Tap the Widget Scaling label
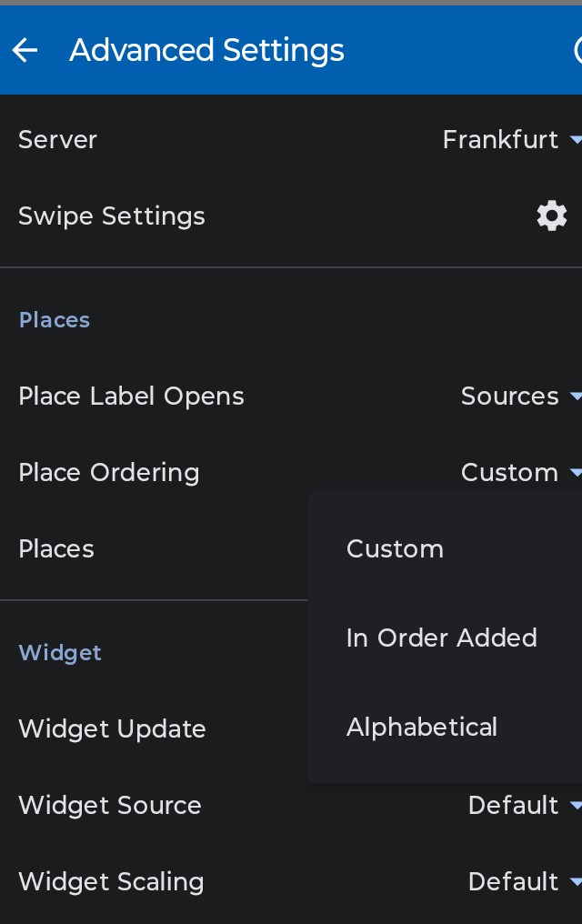The height and width of the screenshot is (924, 582). (111, 882)
